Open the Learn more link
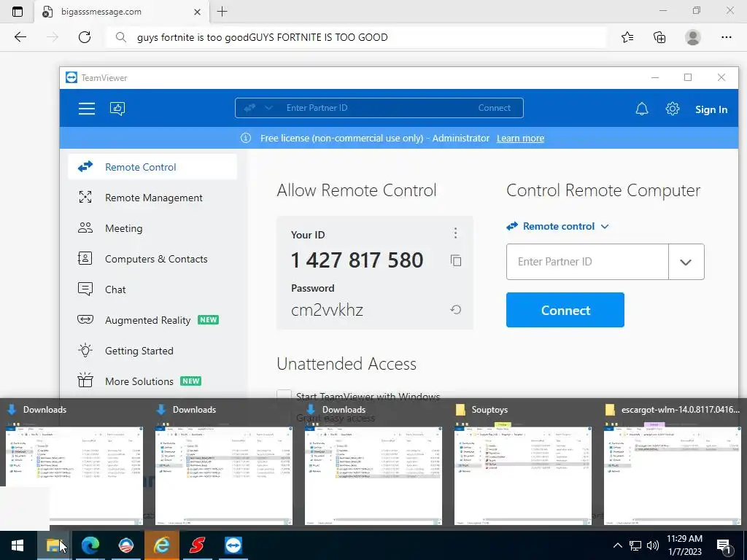 (x=520, y=138)
